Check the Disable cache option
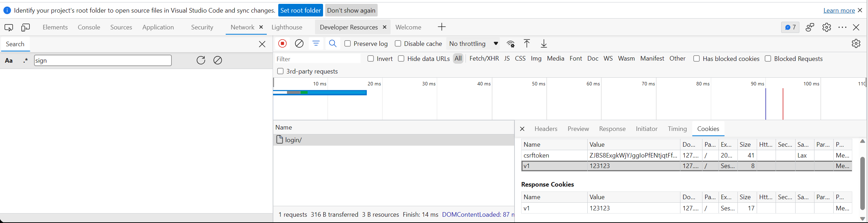 tap(398, 43)
